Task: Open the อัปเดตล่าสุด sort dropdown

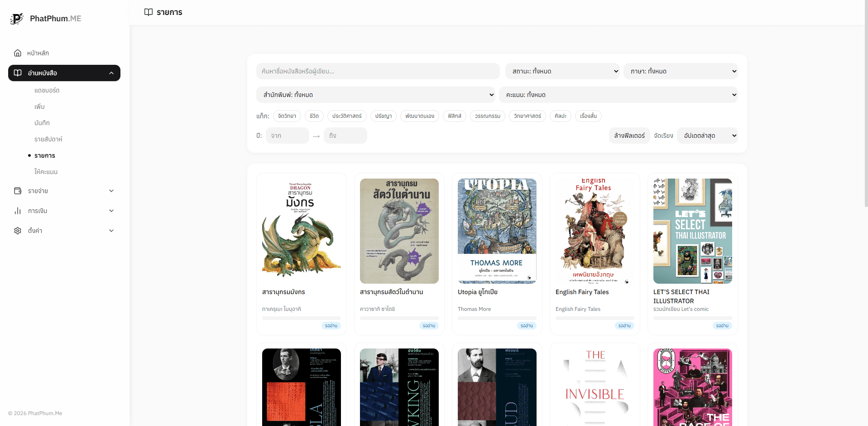Action: tap(707, 136)
